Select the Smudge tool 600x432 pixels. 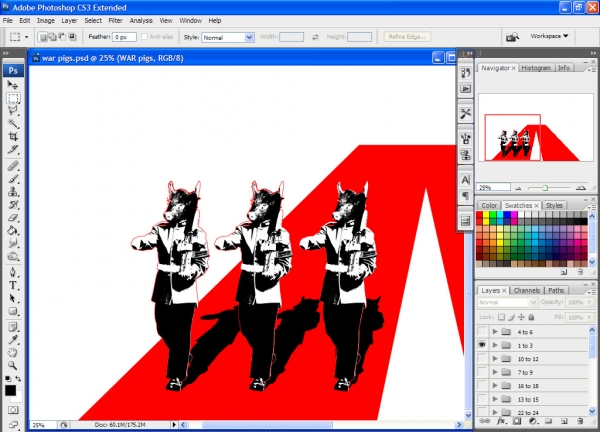coord(13,243)
